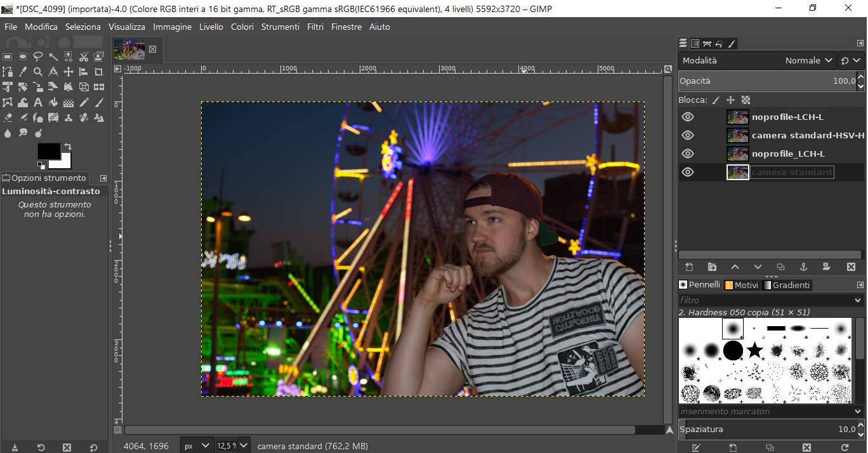868x453 pixels.
Task: Select the Crop tool
Action: tap(99, 72)
